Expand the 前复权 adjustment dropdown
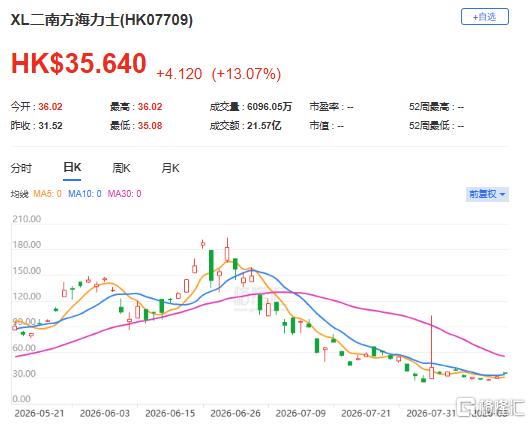531x424 pixels. pos(487,194)
